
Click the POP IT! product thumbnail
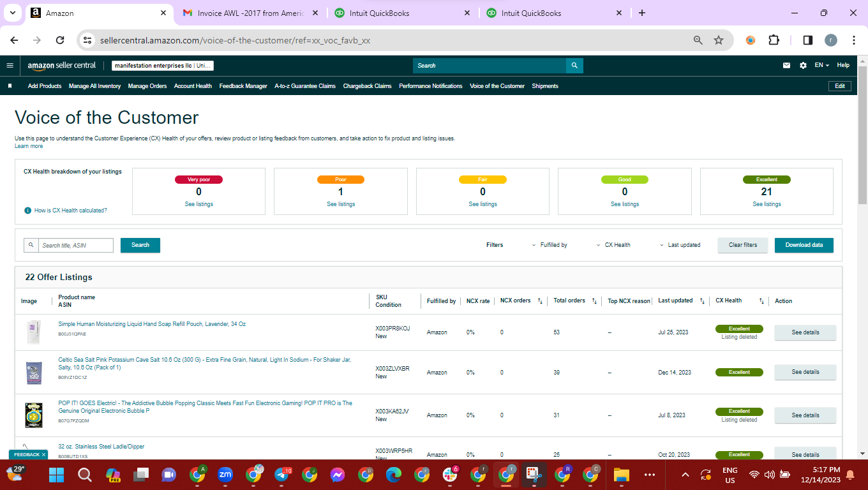point(33,415)
